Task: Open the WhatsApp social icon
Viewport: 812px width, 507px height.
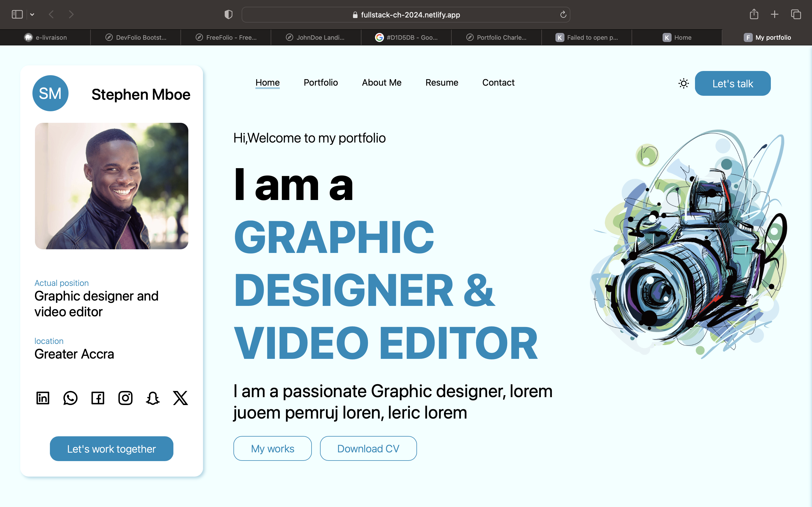Action: pos(70,398)
